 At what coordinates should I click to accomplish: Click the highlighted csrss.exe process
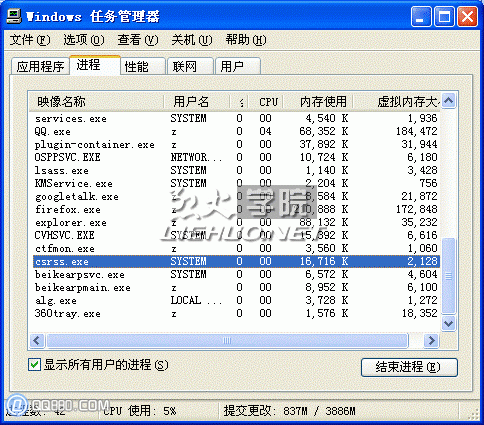click(236, 261)
